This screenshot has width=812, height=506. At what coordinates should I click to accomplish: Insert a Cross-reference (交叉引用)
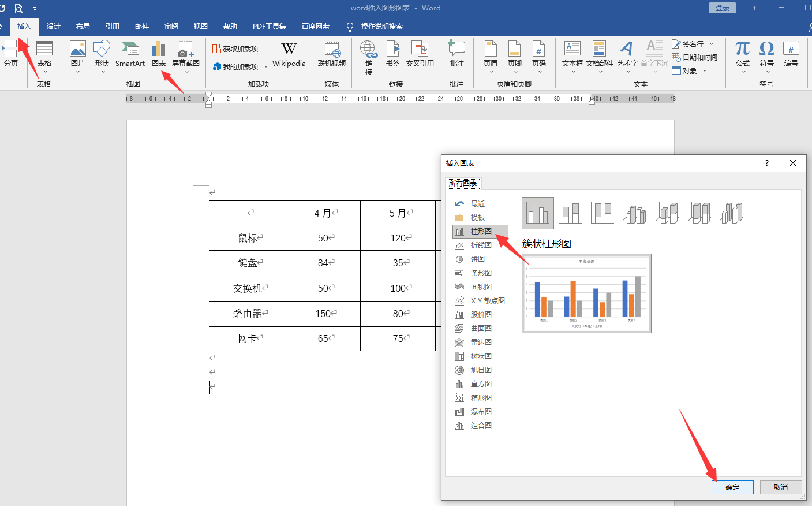420,54
